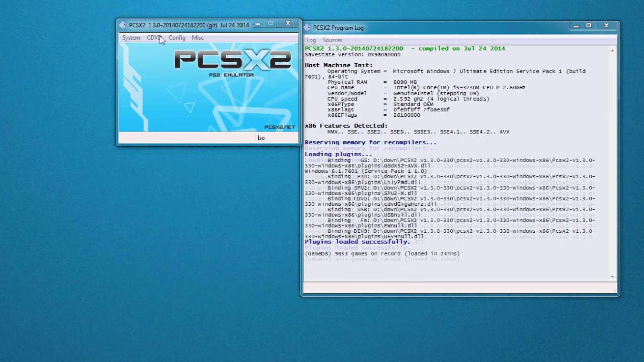The image size is (644, 362).
Task: Open the Log menu in Program Log
Action: point(311,40)
